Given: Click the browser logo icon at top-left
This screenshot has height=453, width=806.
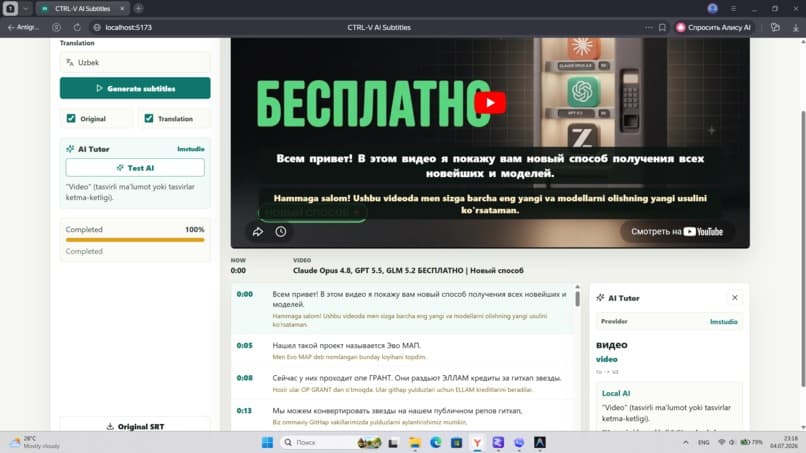Looking at the screenshot, I should click(x=10, y=8).
